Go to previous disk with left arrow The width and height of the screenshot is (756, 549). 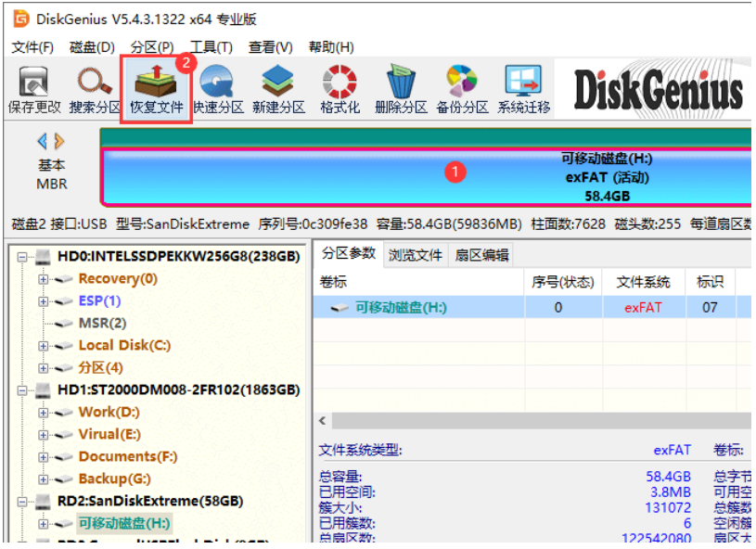(42, 142)
